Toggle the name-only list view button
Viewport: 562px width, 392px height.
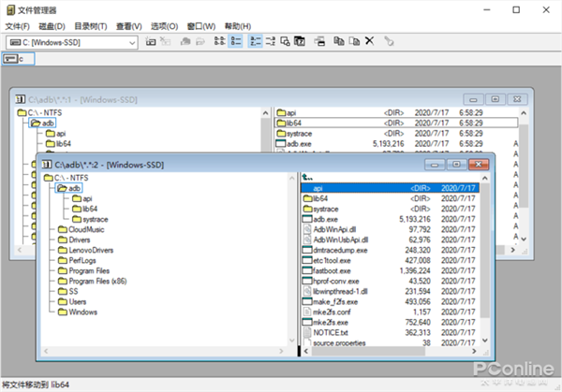(x=218, y=41)
